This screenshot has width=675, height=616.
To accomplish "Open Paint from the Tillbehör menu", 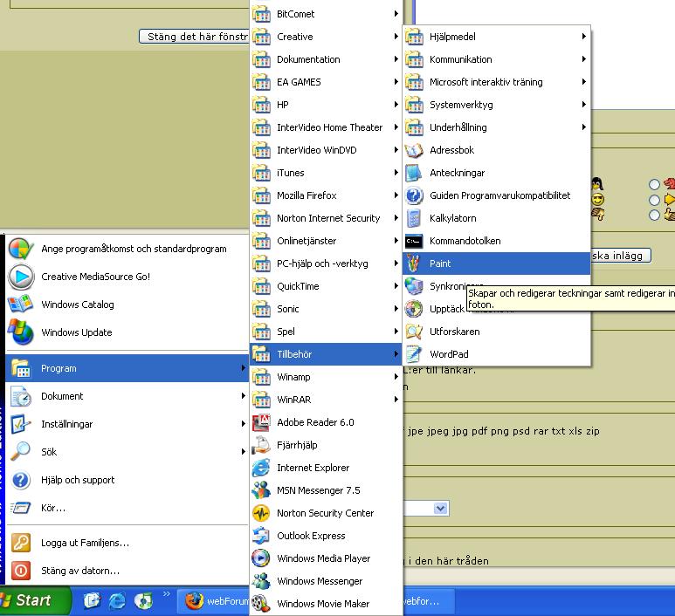I will (496, 264).
